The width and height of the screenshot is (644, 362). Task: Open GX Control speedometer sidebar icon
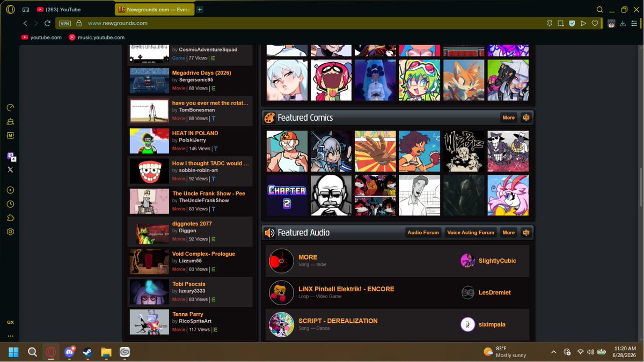[10, 108]
